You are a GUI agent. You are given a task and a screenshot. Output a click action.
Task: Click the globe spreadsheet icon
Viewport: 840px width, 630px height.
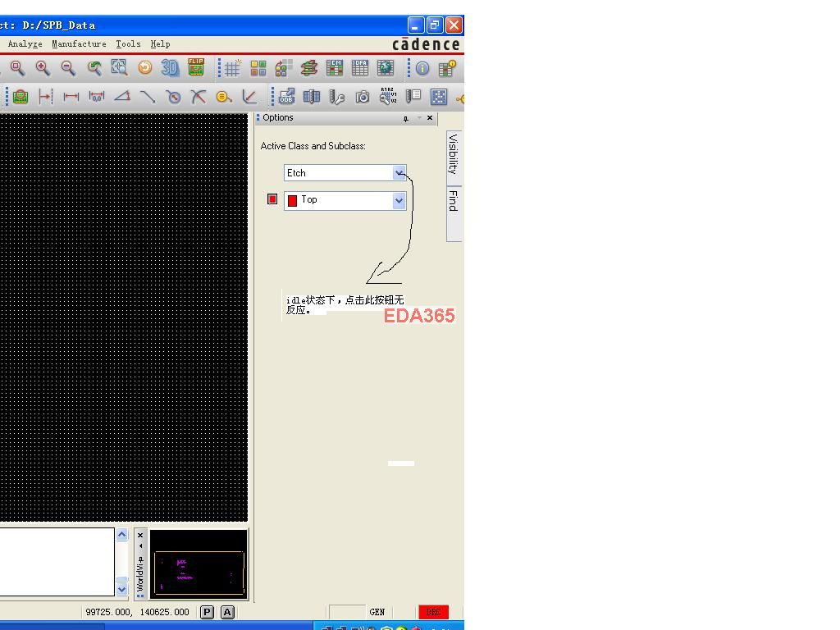[x=386, y=68]
